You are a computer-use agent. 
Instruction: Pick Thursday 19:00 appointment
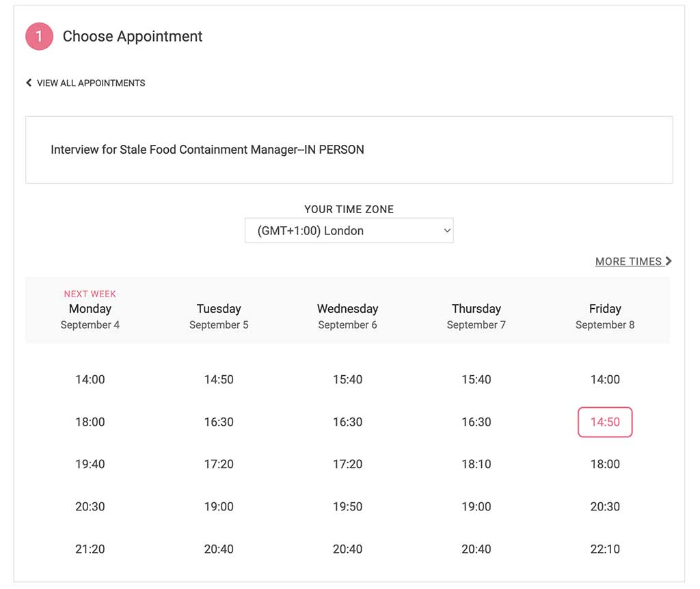[476, 506]
